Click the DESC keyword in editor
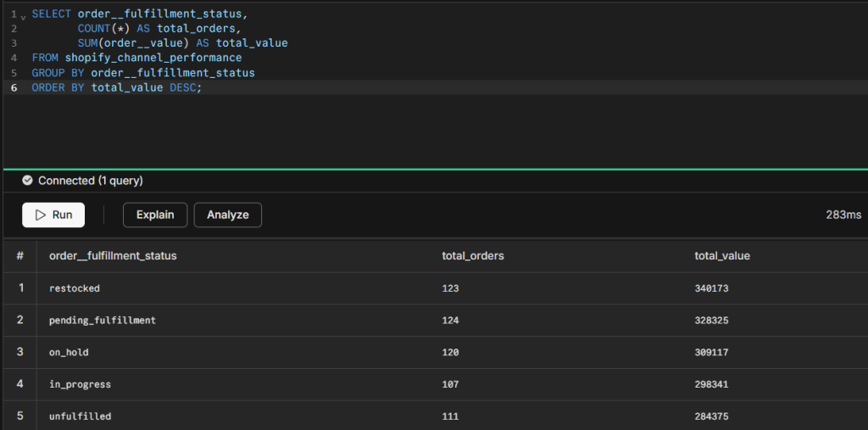 (x=183, y=87)
